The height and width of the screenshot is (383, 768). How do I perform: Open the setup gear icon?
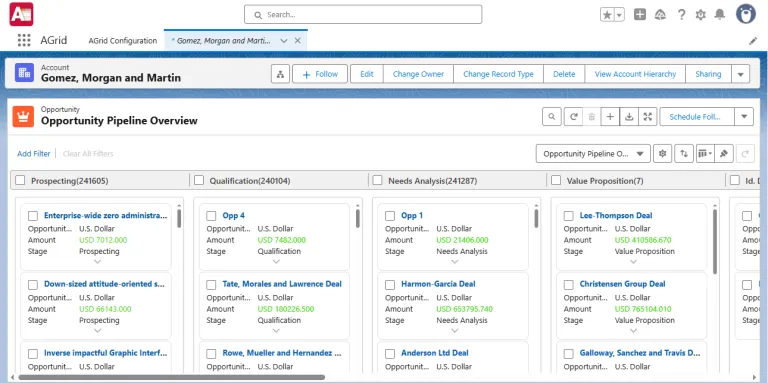click(x=700, y=15)
